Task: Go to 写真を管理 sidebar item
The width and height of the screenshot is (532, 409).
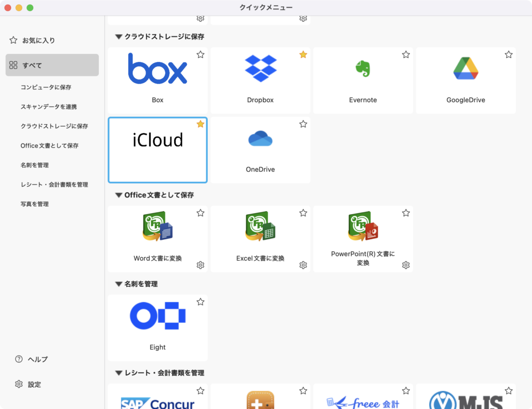Action: tap(35, 204)
